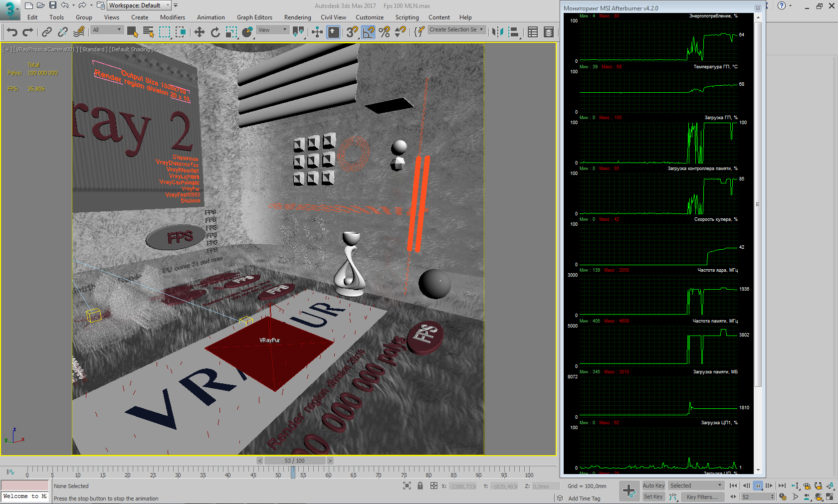Screen dimensions: 838x504
Task: Jump to the start of the animation
Action: 733,486
